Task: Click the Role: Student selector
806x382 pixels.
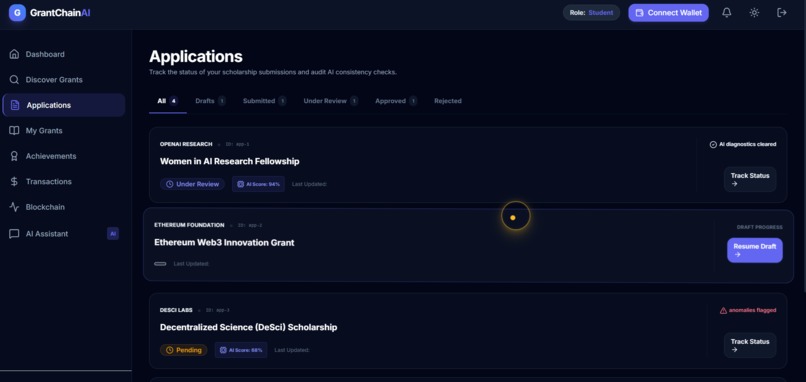Action: point(591,13)
